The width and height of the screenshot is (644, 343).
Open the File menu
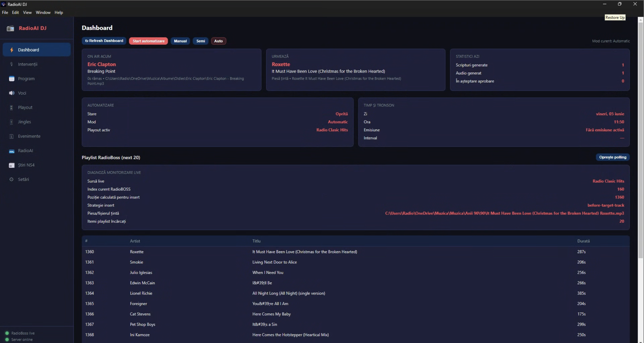[5, 12]
